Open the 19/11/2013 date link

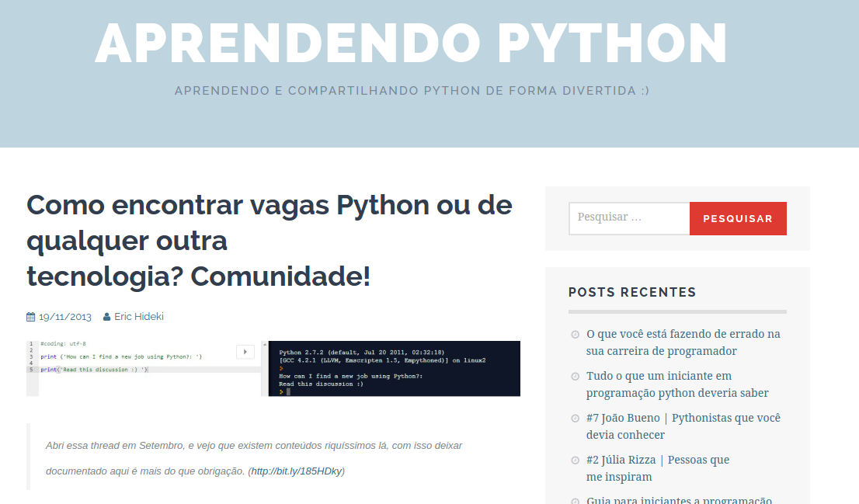point(64,317)
